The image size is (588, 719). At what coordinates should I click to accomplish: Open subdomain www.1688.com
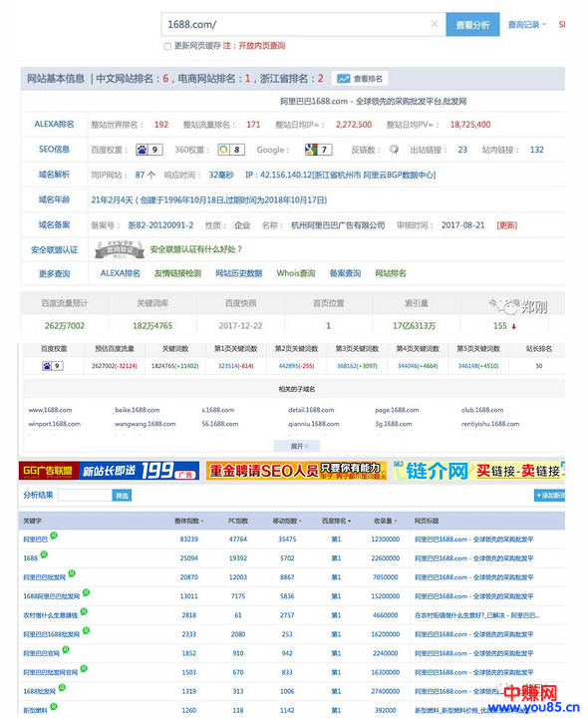50,410
